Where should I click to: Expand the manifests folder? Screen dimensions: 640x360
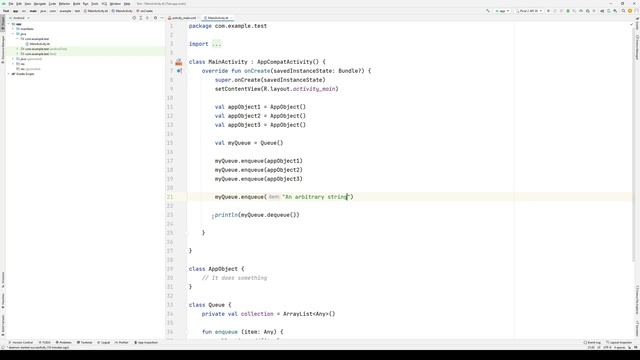coord(13,29)
